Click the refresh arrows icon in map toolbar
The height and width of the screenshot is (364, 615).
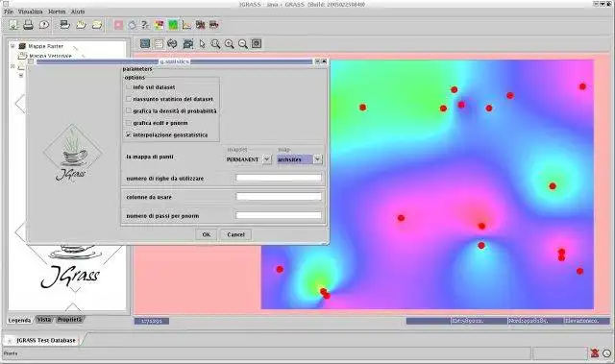[x=172, y=44]
